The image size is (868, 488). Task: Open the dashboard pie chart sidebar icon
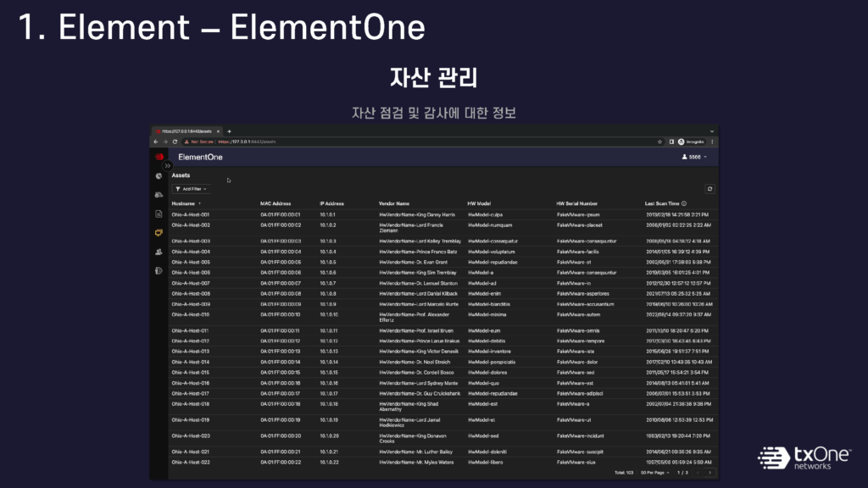159,176
